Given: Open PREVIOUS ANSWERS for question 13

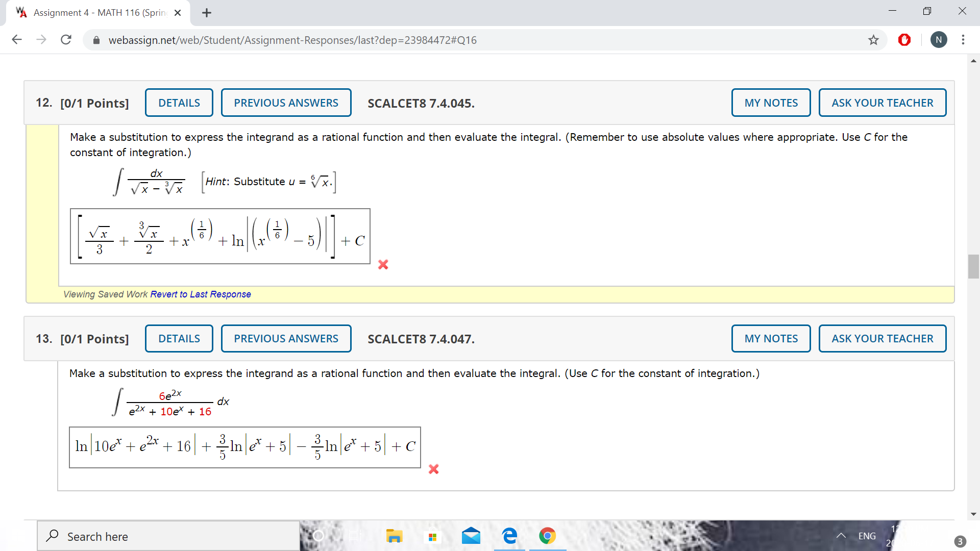Looking at the screenshot, I should coord(286,338).
